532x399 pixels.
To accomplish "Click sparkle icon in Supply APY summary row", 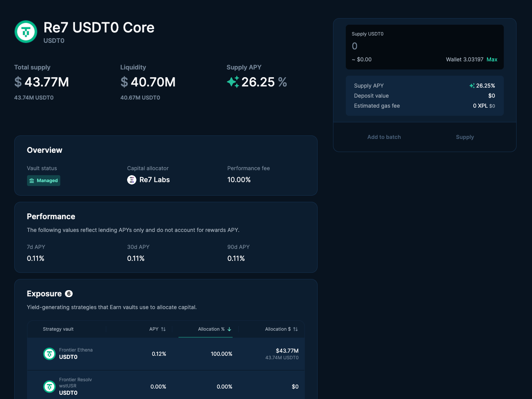I will (472, 86).
